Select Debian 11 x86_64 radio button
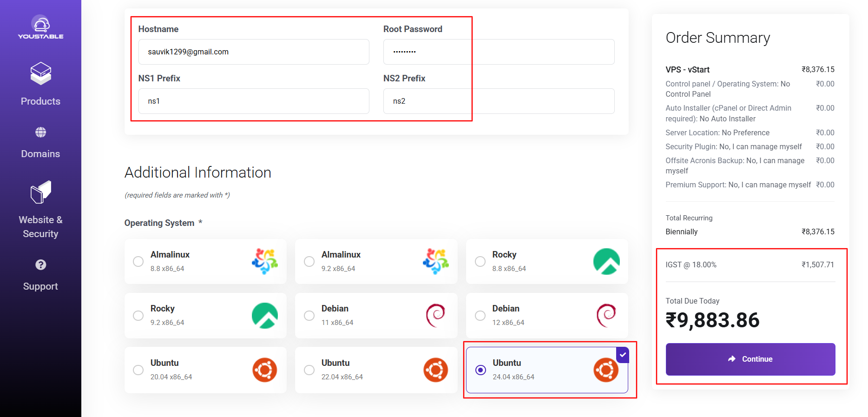 click(309, 316)
